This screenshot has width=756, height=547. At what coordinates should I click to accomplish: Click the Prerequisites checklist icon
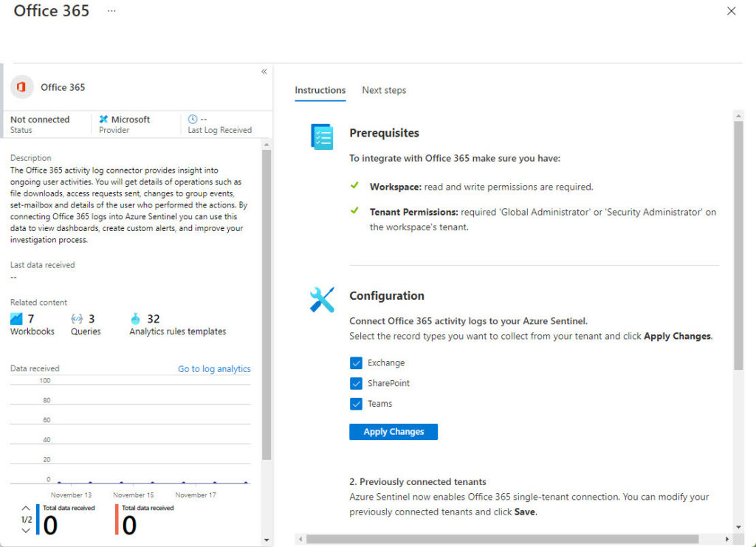point(322,137)
